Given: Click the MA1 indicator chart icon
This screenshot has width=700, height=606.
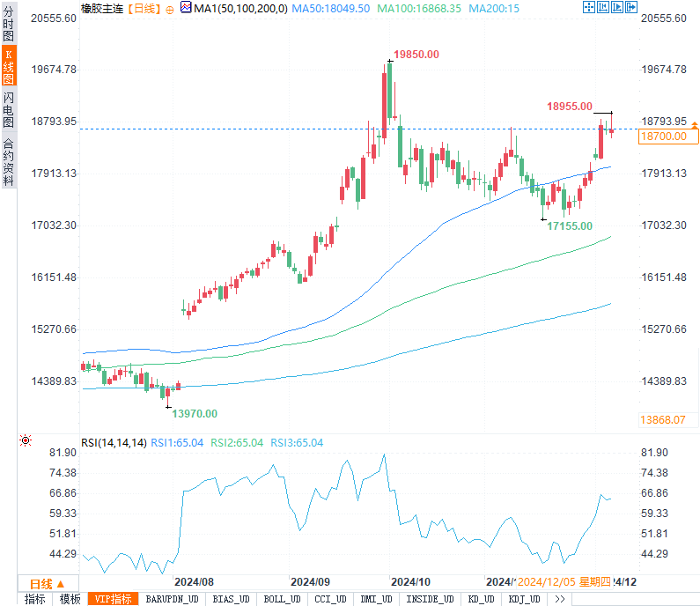Looking at the screenshot, I should (x=184, y=8).
